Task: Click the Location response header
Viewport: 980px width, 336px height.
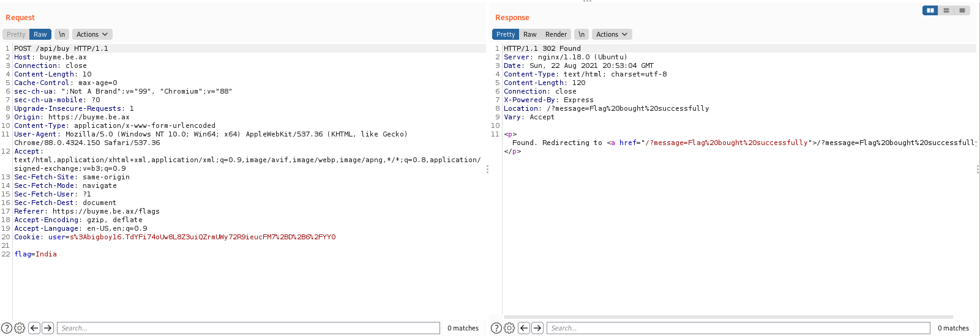Action: 607,108
